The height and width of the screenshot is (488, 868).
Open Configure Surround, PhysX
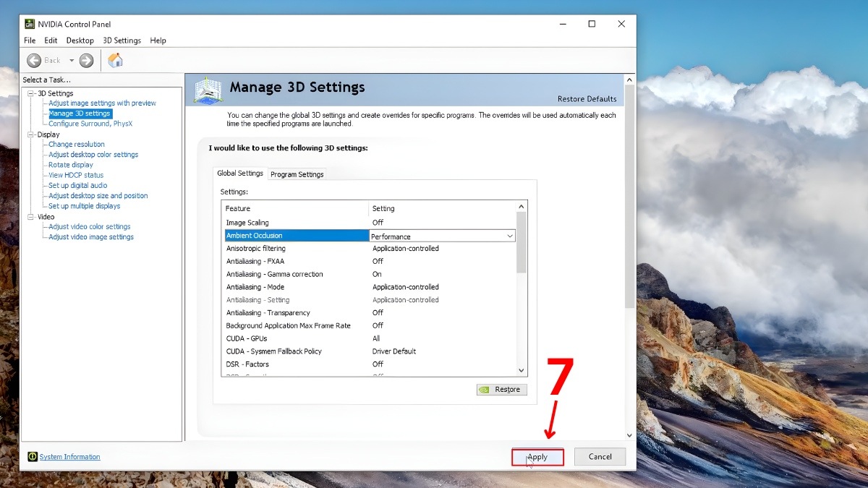[90, 124]
